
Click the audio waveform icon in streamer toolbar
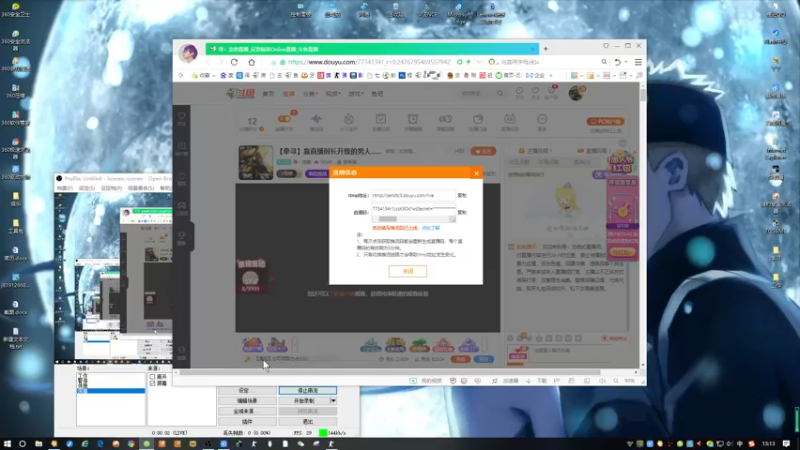coord(316,119)
